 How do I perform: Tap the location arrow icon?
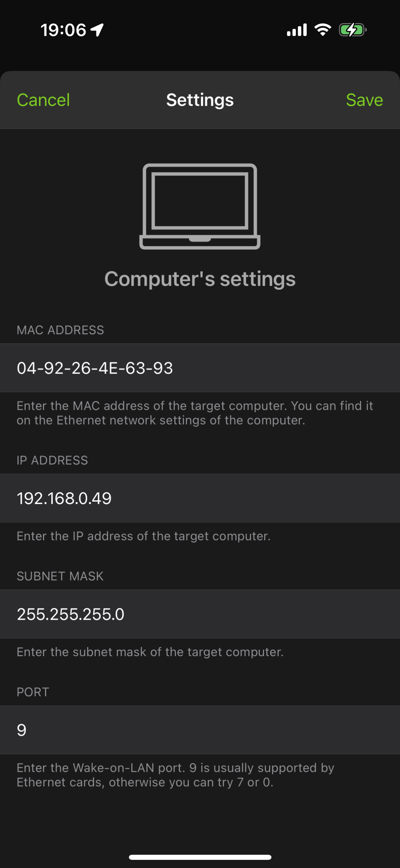97,30
